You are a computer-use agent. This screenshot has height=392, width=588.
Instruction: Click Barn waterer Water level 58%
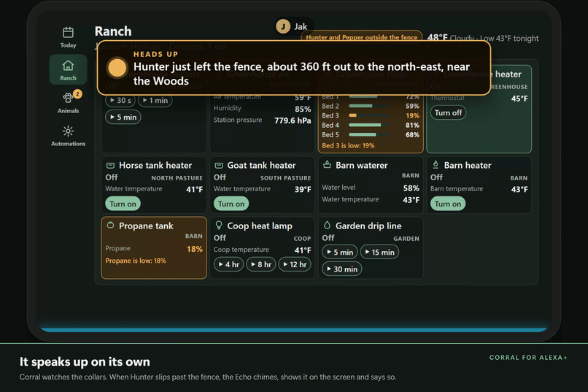pos(371,188)
